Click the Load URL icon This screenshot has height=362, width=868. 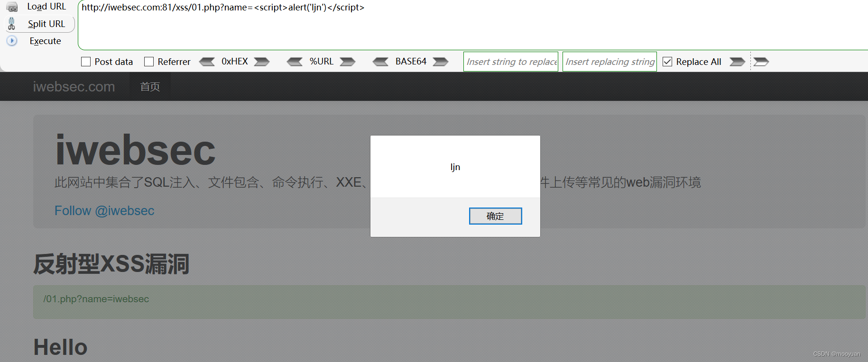coord(12,7)
